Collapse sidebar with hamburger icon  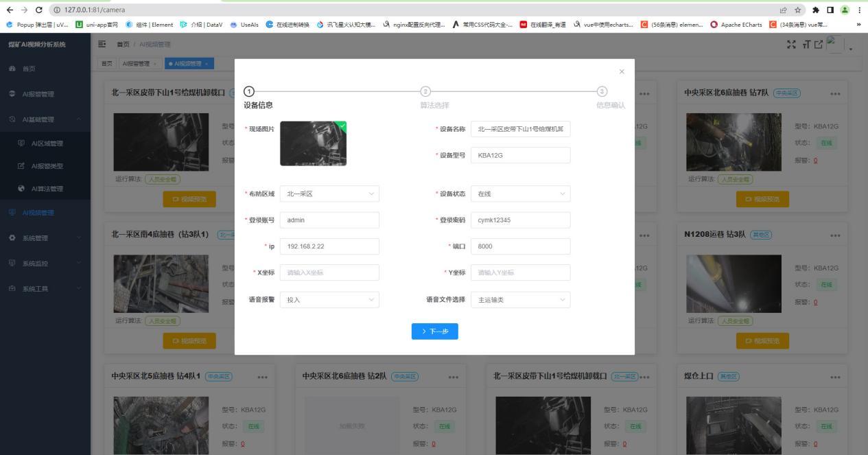coord(101,45)
